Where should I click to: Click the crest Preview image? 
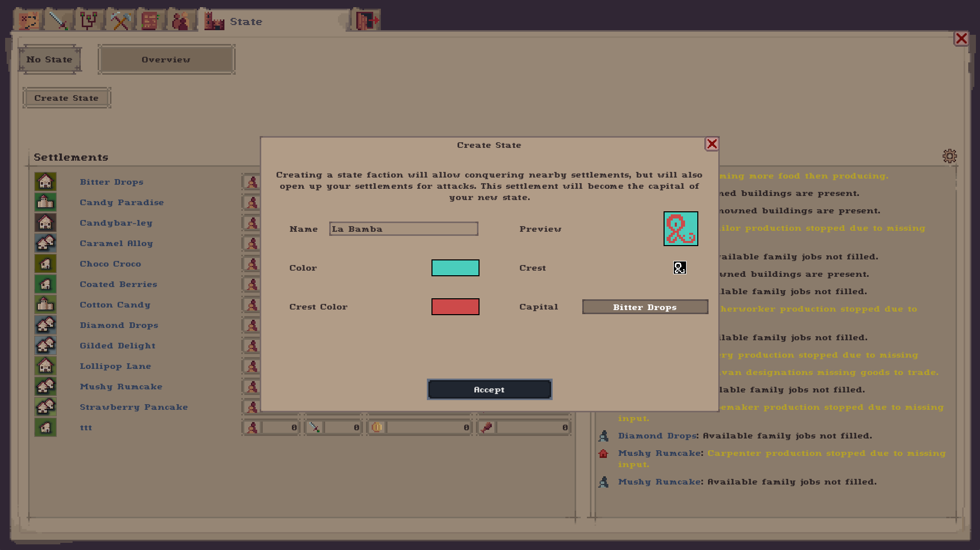pyautogui.click(x=681, y=229)
